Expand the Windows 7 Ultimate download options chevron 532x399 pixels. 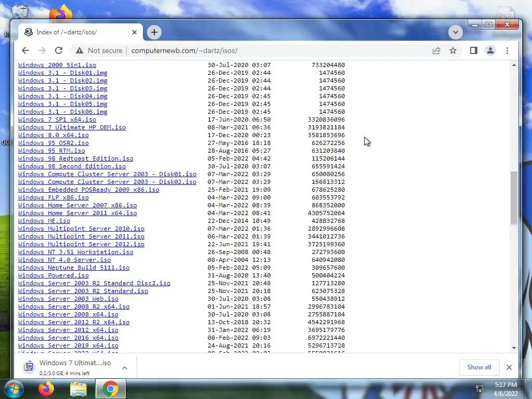pos(125,367)
